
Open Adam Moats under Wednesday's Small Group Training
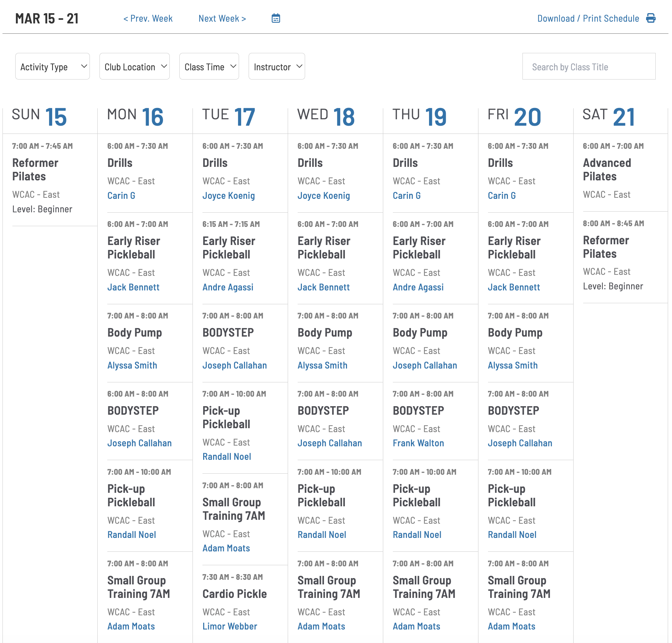pyautogui.click(x=321, y=626)
